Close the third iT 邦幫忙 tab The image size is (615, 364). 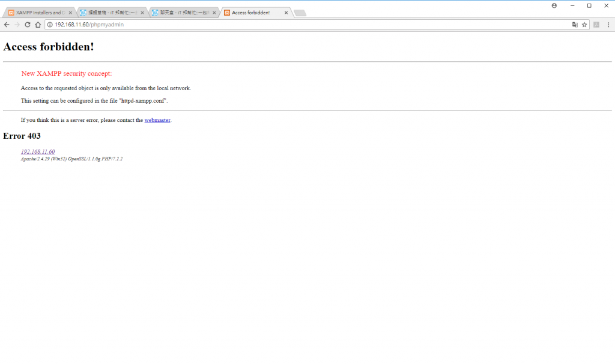click(x=214, y=13)
